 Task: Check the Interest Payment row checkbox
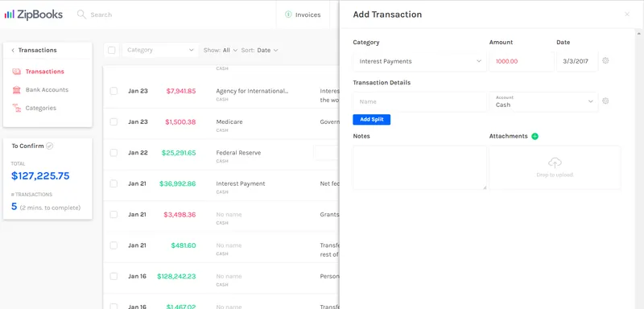114,183
